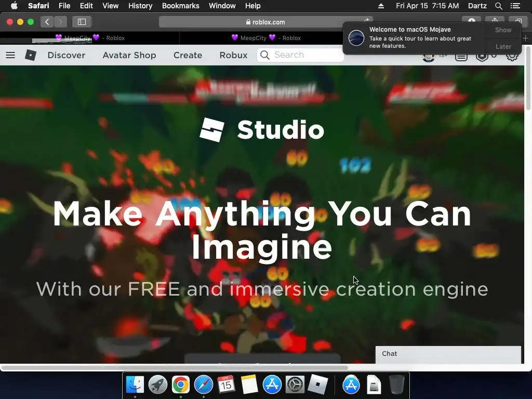Open the Bookmarks menu

tap(180, 6)
